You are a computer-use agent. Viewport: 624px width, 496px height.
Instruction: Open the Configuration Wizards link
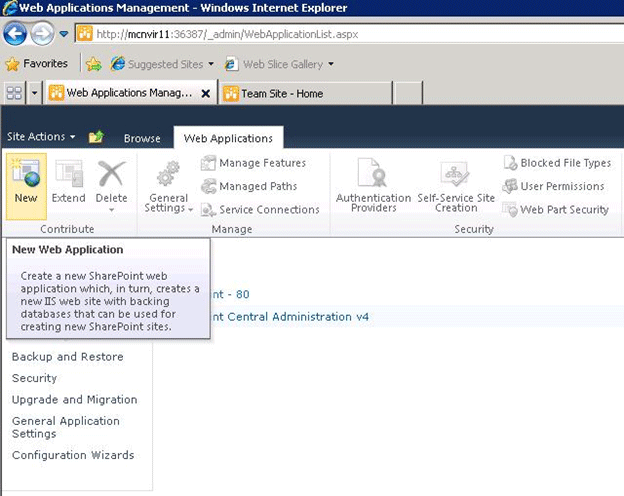[73, 455]
